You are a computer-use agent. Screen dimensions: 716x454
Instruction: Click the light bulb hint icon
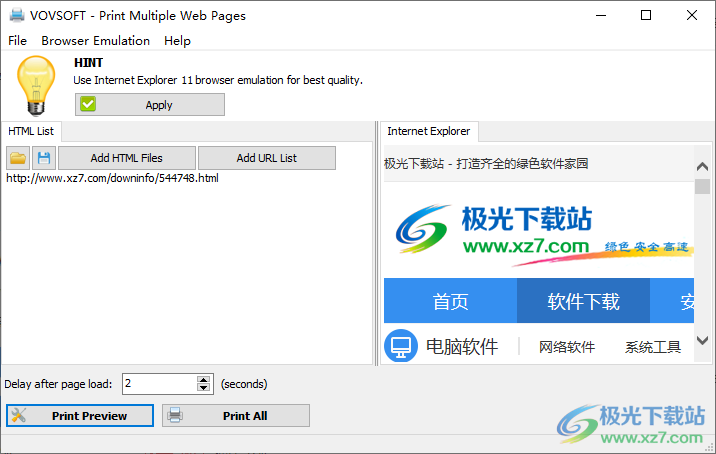pyautogui.click(x=36, y=85)
